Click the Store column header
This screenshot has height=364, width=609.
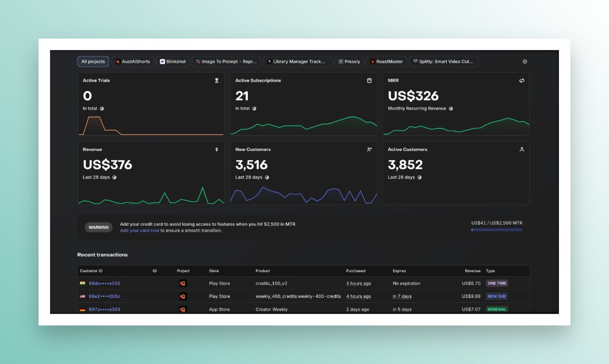pyautogui.click(x=214, y=271)
